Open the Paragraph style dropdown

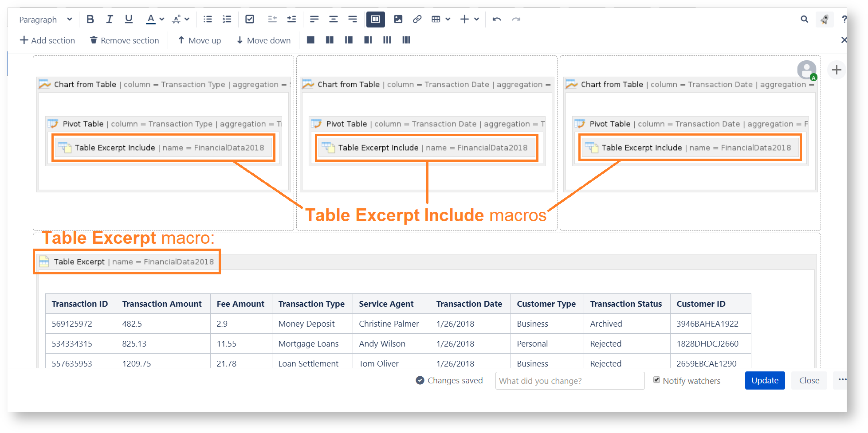click(45, 20)
